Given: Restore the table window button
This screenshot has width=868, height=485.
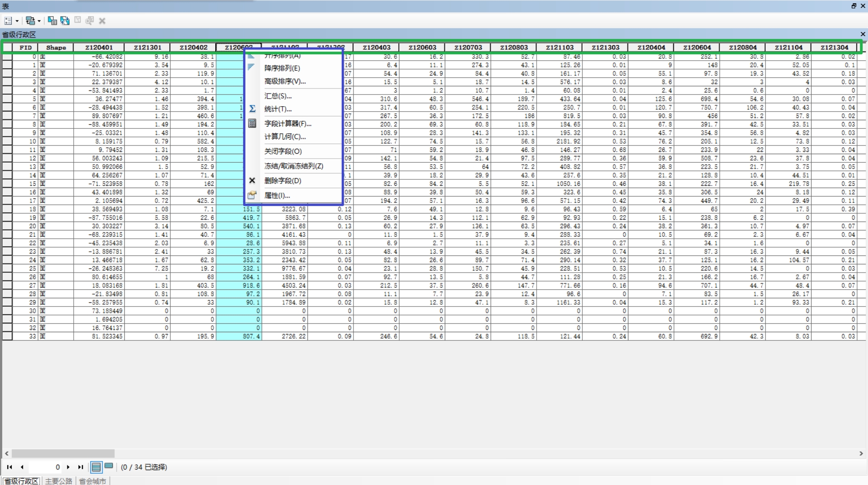Looking at the screenshot, I should click(854, 6).
